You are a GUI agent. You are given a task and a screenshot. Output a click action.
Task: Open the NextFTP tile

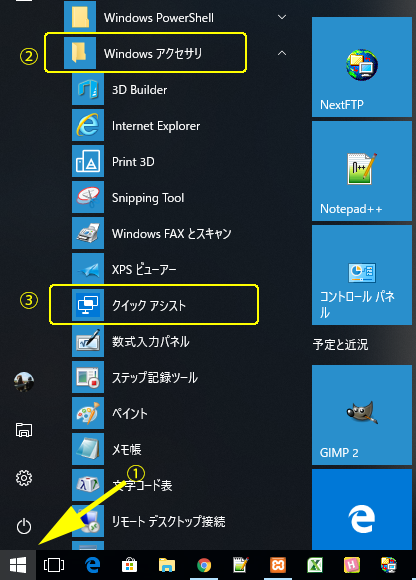tap(362, 67)
